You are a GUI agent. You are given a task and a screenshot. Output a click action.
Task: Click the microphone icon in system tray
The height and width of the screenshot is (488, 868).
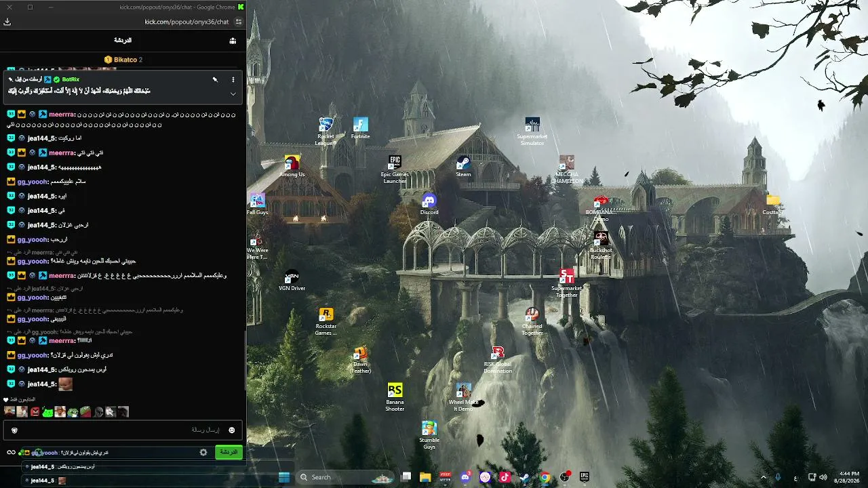[x=778, y=477]
